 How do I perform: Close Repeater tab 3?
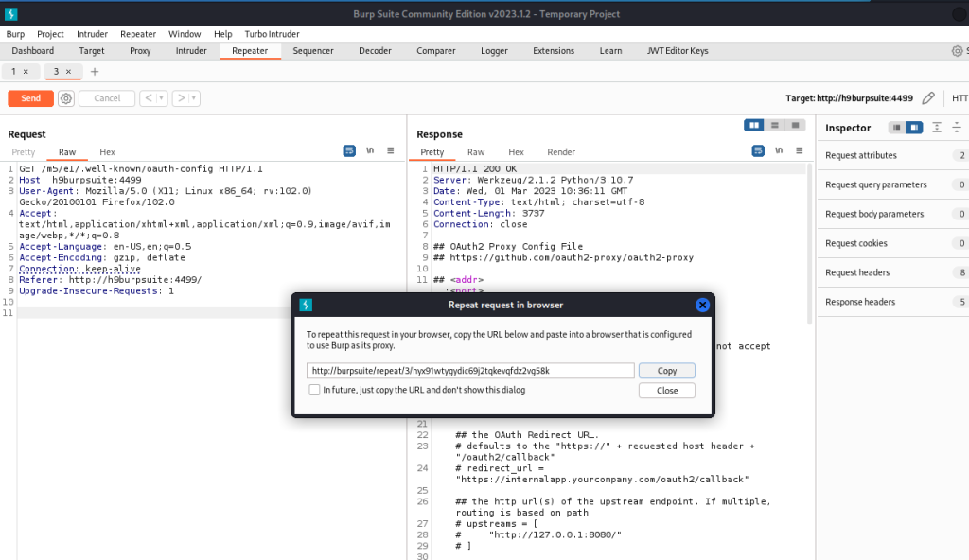[68, 72]
